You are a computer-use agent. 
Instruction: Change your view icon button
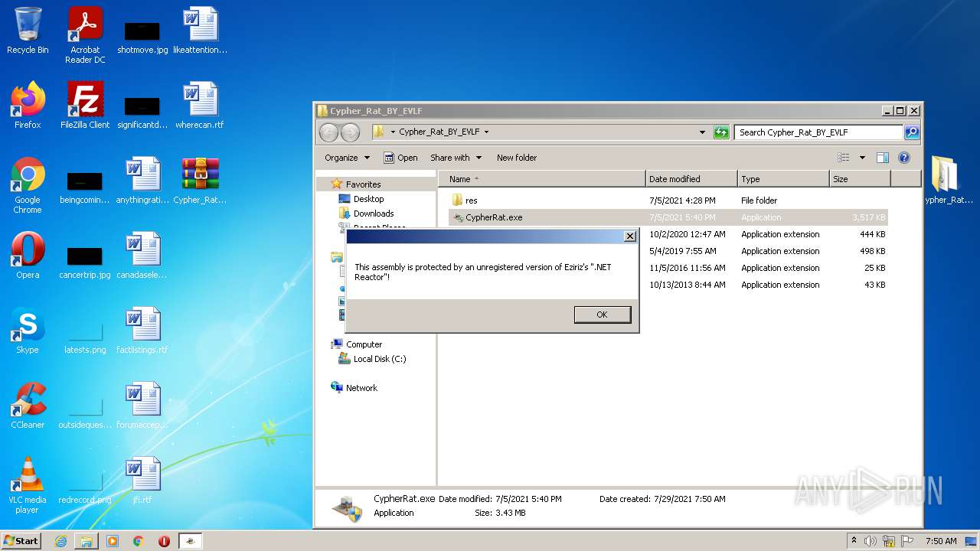844,158
